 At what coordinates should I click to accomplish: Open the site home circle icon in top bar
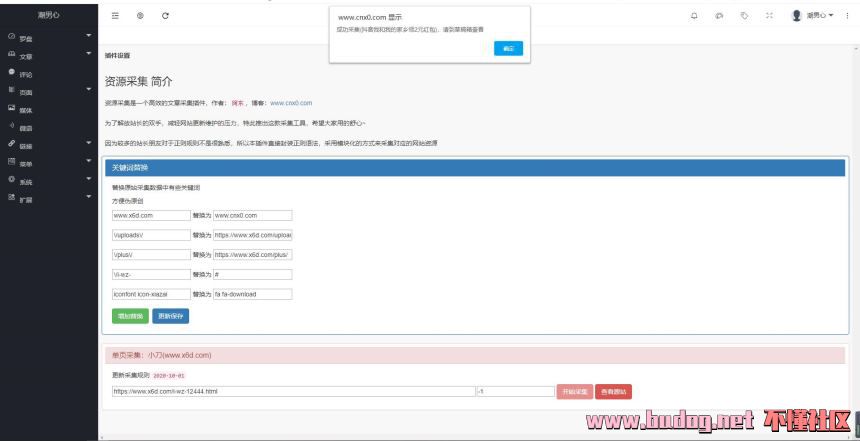pos(140,16)
